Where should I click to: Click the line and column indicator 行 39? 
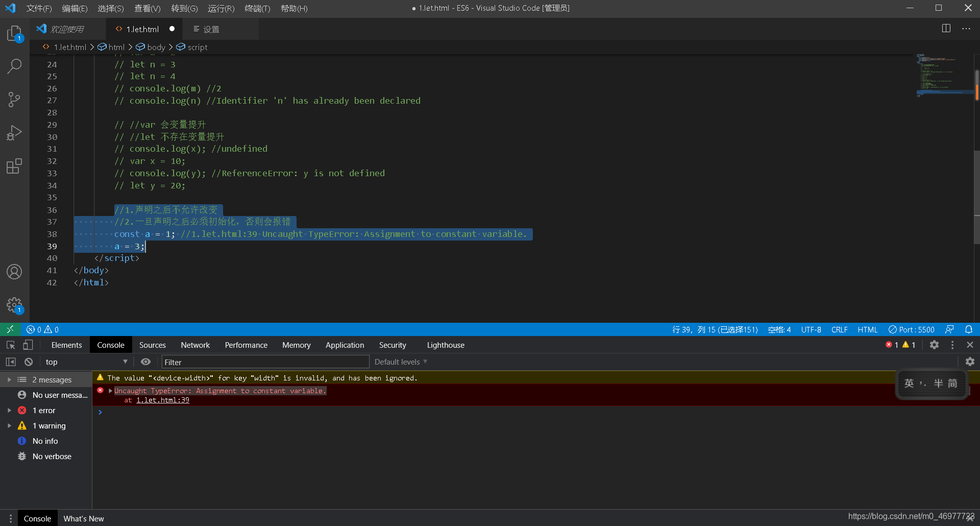[x=715, y=329]
